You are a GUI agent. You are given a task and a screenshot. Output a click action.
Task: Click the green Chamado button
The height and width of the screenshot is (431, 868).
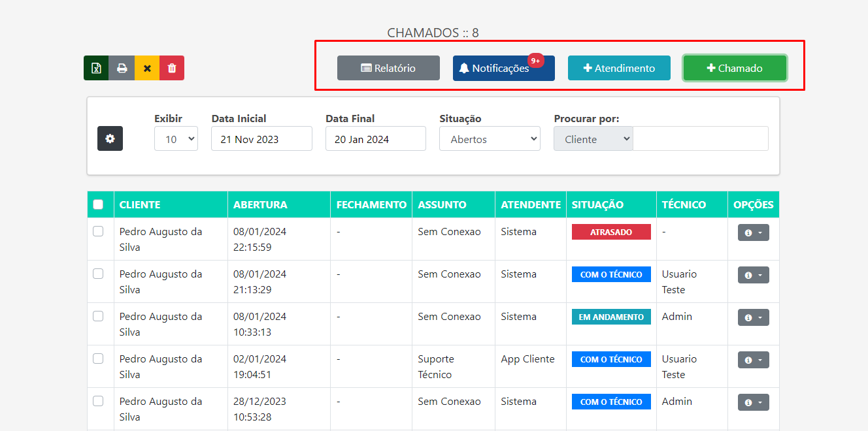[x=735, y=68]
